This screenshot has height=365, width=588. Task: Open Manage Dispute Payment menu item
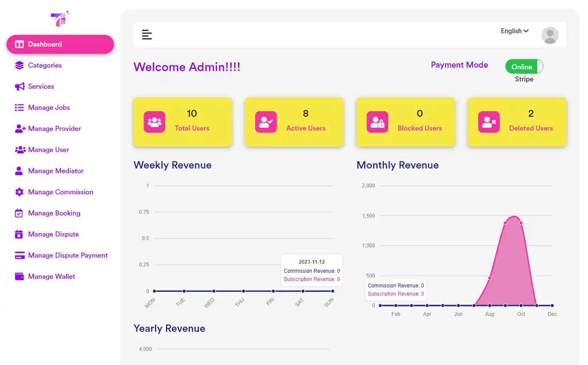click(x=68, y=255)
